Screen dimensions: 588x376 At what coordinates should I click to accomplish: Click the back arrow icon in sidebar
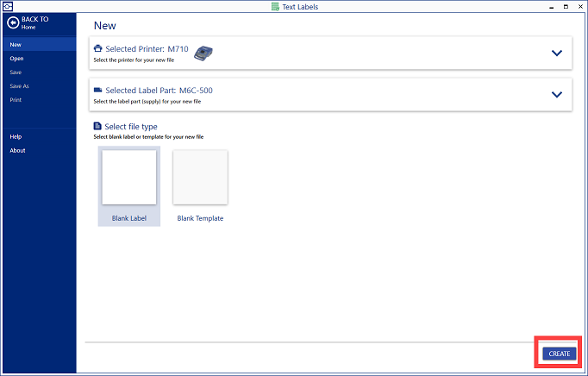click(x=13, y=22)
